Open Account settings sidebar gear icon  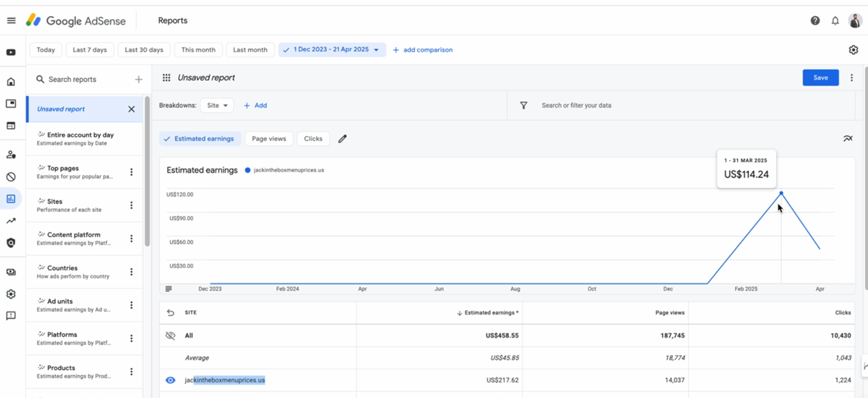point(11,294)
